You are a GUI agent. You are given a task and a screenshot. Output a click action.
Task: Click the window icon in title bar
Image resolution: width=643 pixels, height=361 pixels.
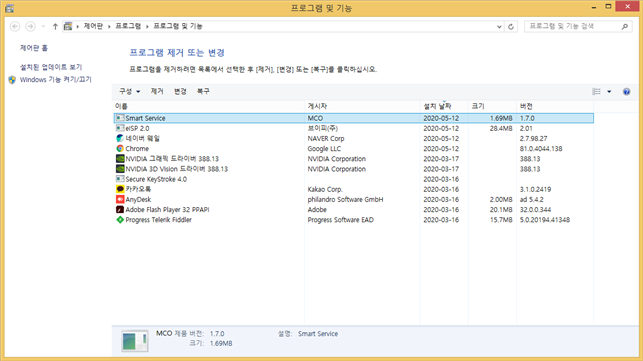[9, 8]
